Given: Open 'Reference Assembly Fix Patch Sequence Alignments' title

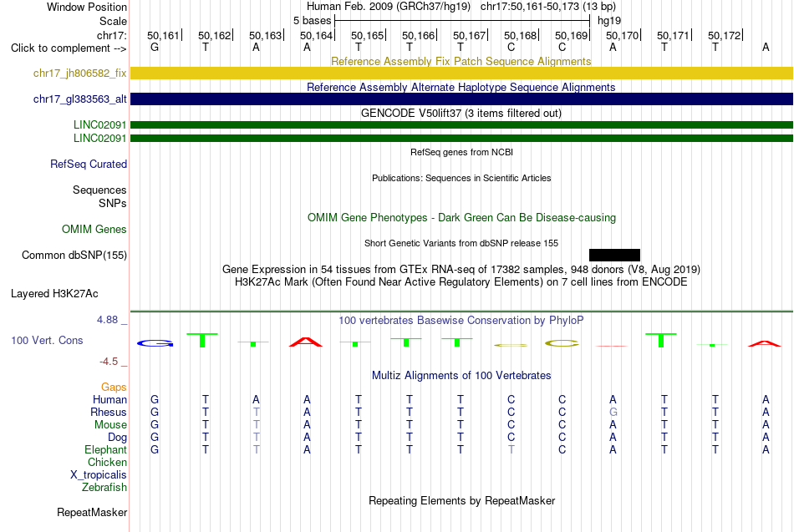Looking at the screenshot, I should 461,61.
